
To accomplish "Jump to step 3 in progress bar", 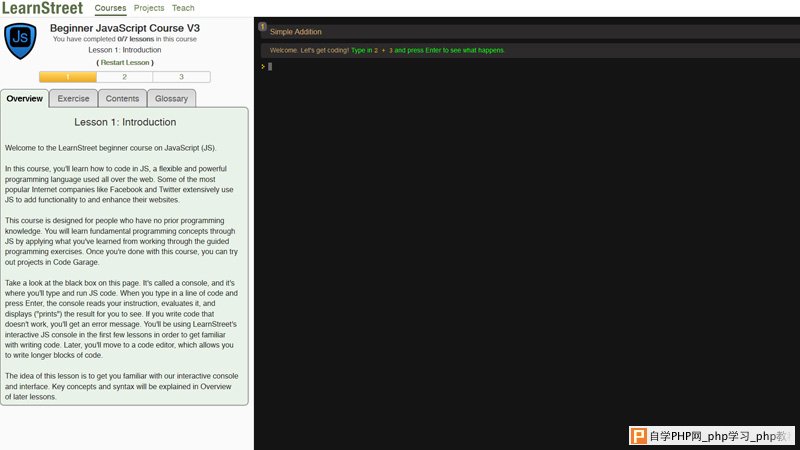I will 181,77.
